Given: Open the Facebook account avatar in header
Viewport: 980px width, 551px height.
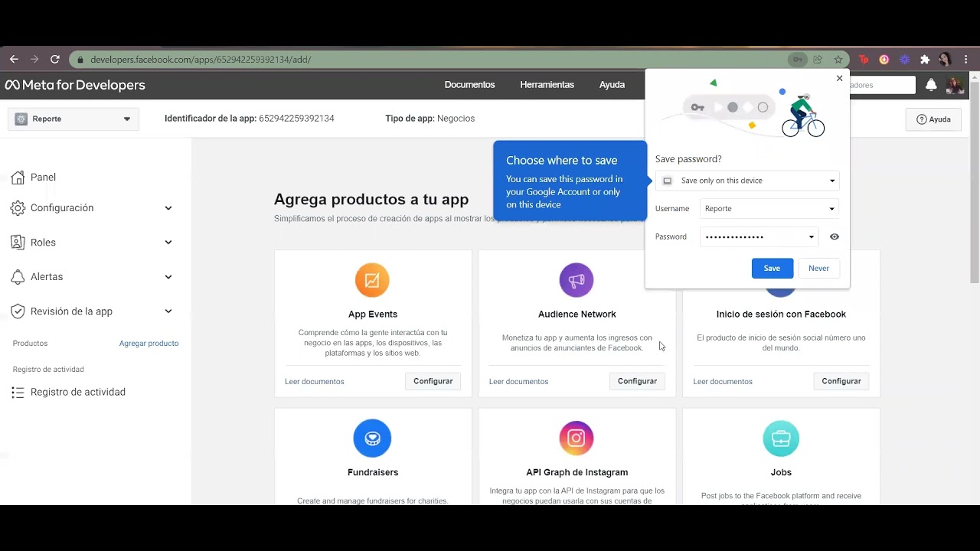Looking at the screenshot, I should pyautogui.click(x=955, y=85).
